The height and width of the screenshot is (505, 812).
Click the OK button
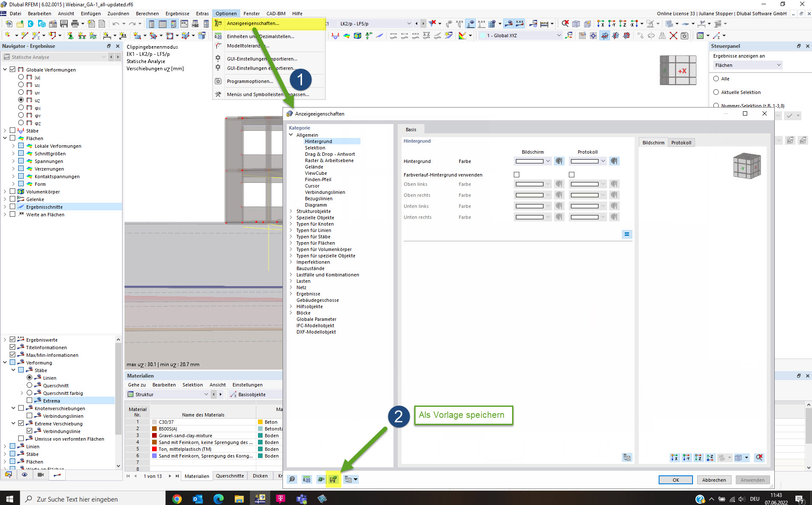(x=676, y=480)
